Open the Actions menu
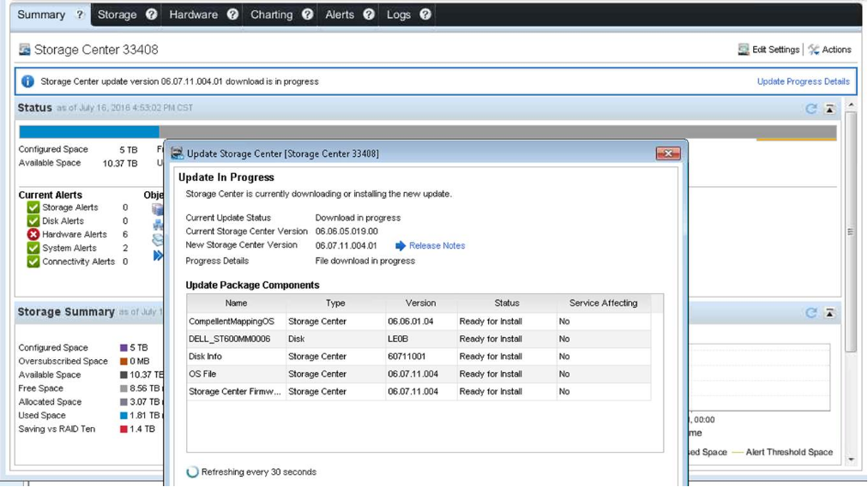The width and height of the screenshot is (868, 487). (x=829, y=50)
